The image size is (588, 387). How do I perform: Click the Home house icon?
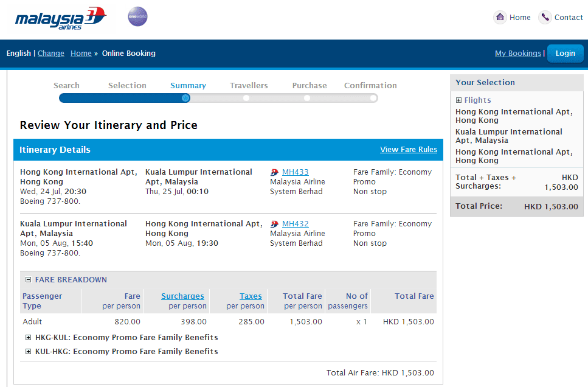[500, 18]
